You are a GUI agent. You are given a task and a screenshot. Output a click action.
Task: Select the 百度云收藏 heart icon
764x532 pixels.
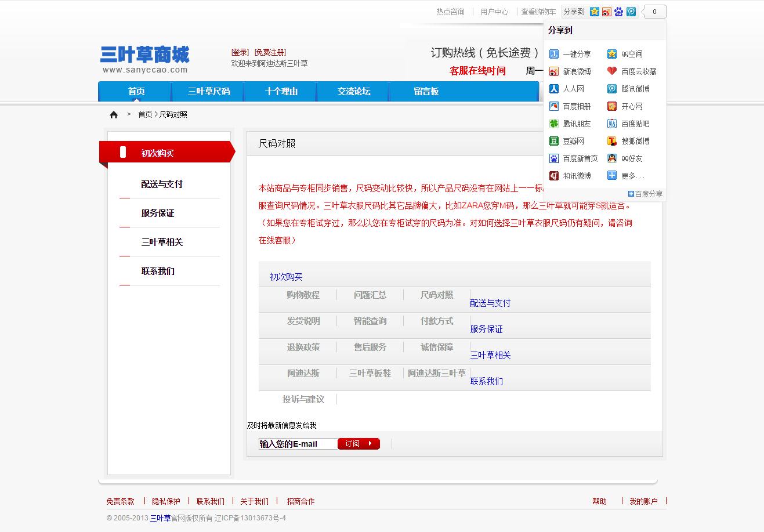coord(612,71)
